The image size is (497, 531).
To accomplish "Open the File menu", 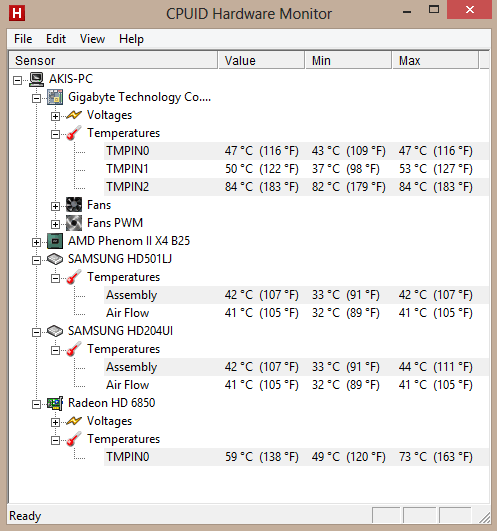I will (x=23, y=39).
